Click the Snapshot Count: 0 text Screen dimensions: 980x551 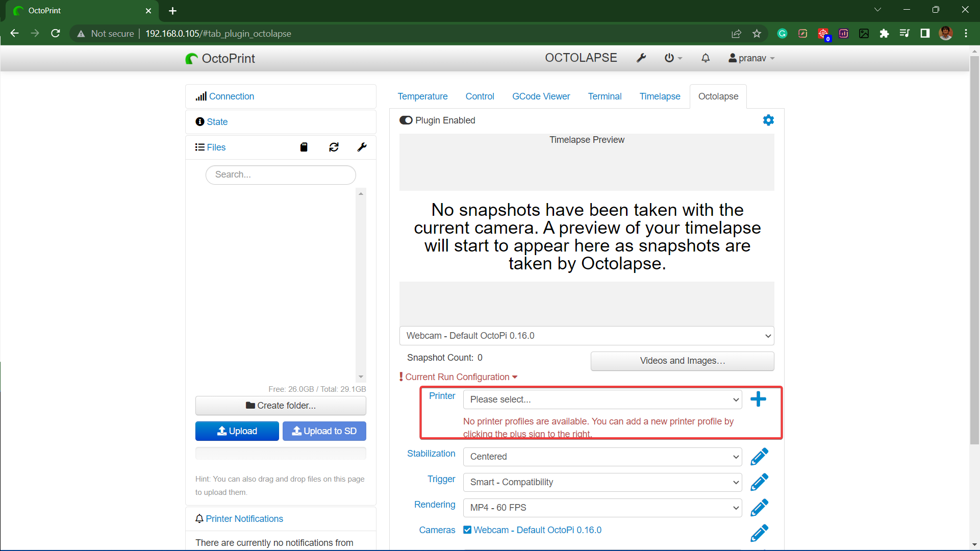445,358
